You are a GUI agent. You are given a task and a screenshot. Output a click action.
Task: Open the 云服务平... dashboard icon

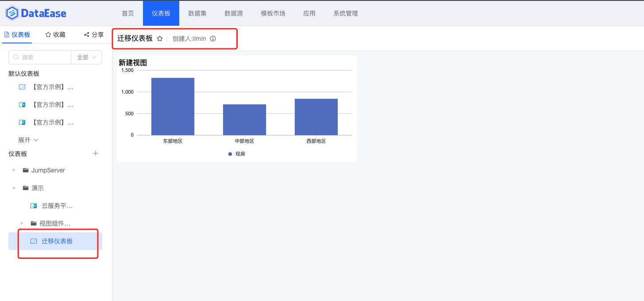[34, 205]
